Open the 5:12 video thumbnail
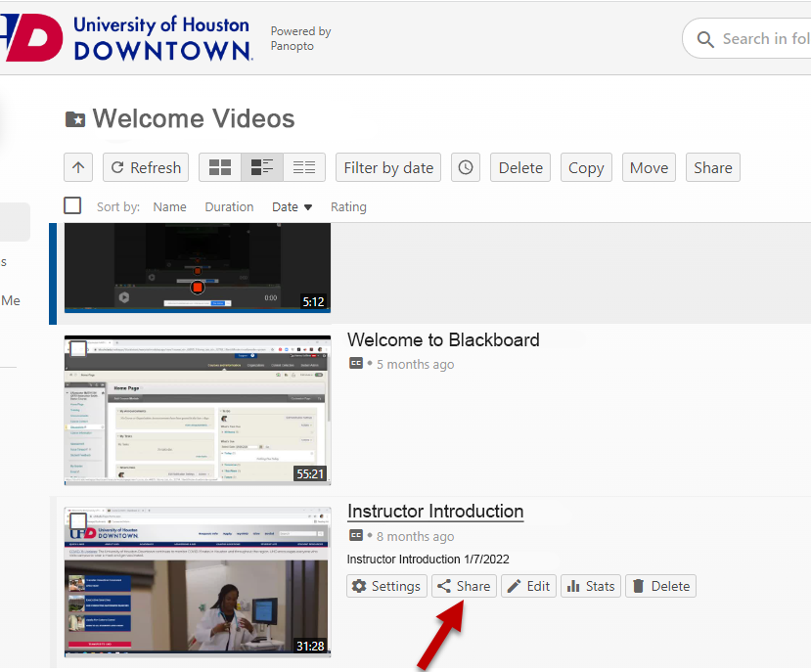The image size is (811, 672). [x=198, y=268]
